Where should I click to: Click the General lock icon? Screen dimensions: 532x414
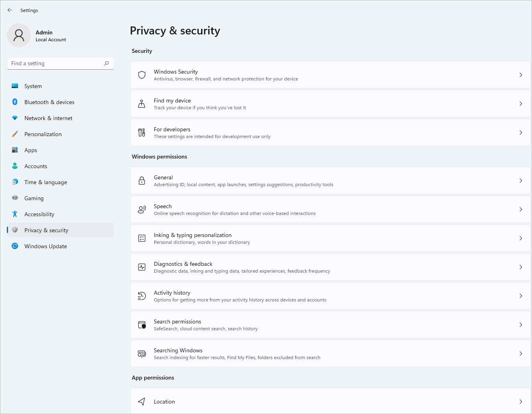[x=142, y=181]
